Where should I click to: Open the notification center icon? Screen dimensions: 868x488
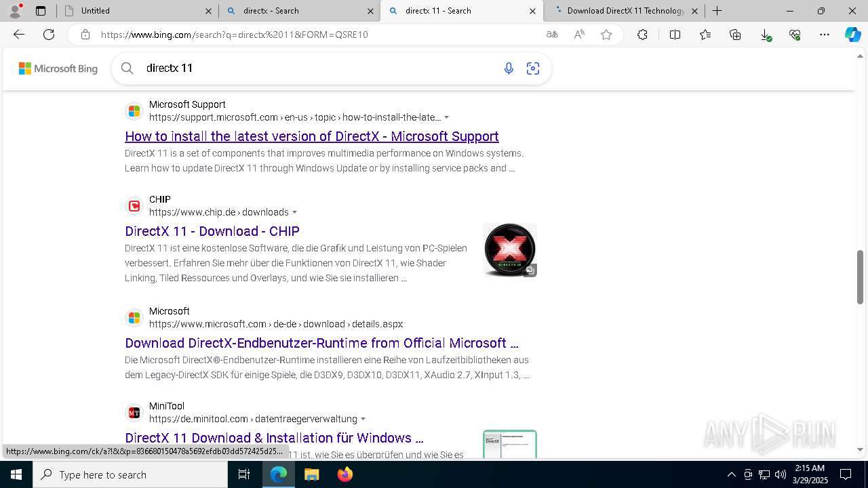point(846,474)
